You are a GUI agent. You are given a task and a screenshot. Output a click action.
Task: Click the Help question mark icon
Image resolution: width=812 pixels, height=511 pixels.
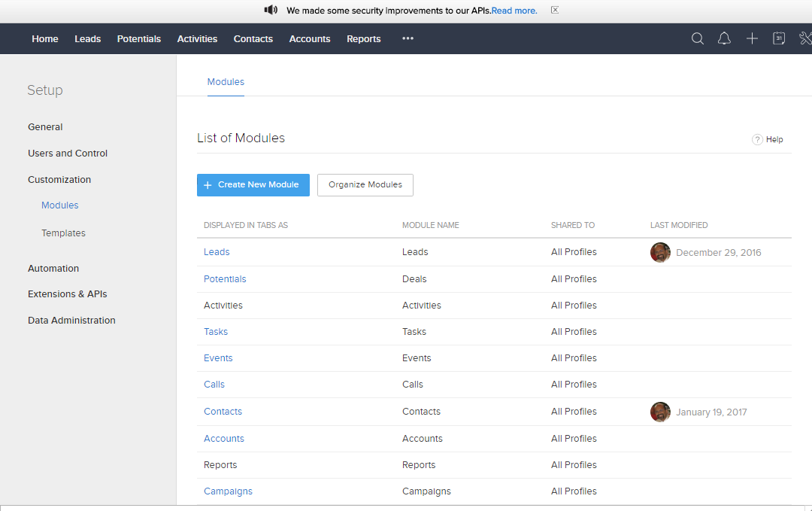tap(757, 139)
